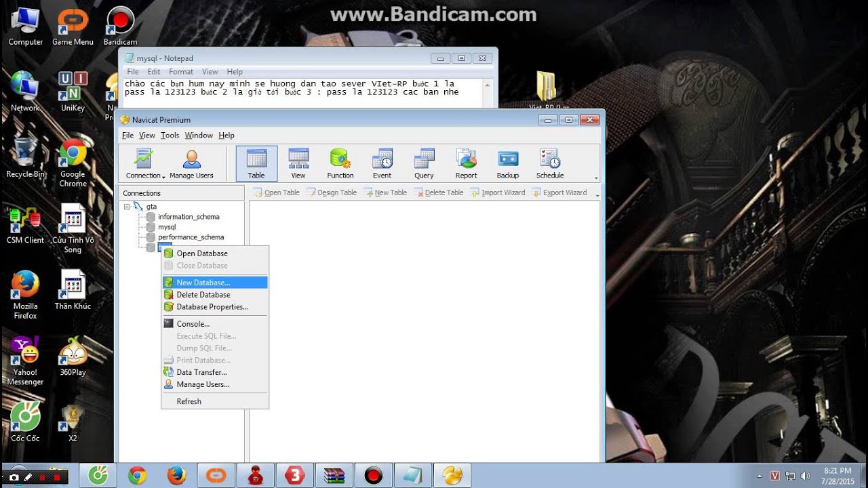Expand the Navicat main toolbar overflow arrow
This screenshot has width=868, height=488.
click(597, 178)
